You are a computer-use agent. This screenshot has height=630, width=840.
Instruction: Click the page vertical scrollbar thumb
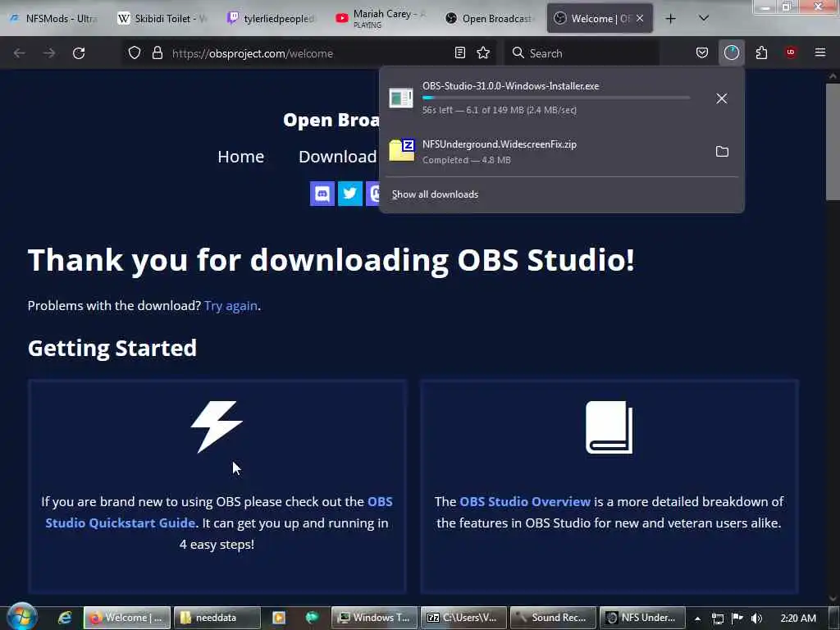pyautogui.click(x=833, y=142)
